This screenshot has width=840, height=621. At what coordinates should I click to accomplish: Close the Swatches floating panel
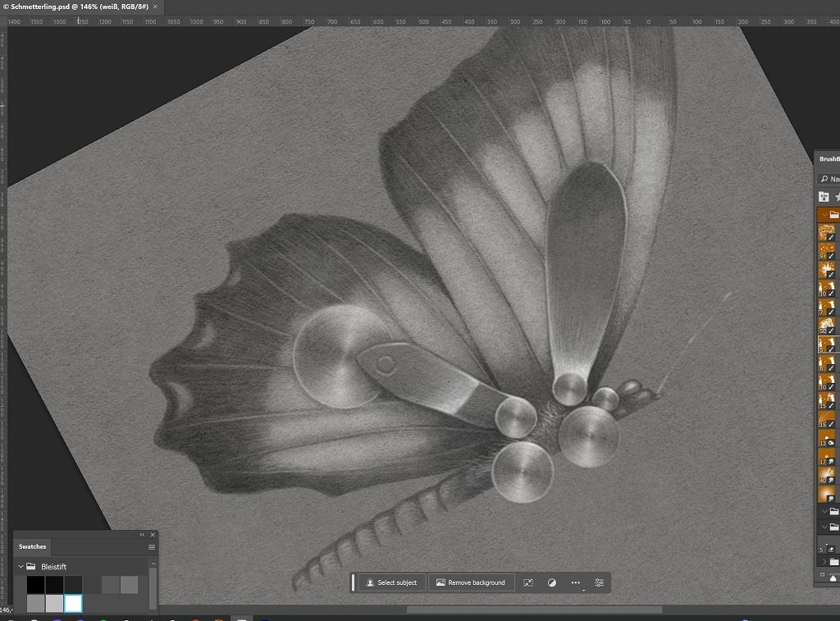(x=153, y=534)
